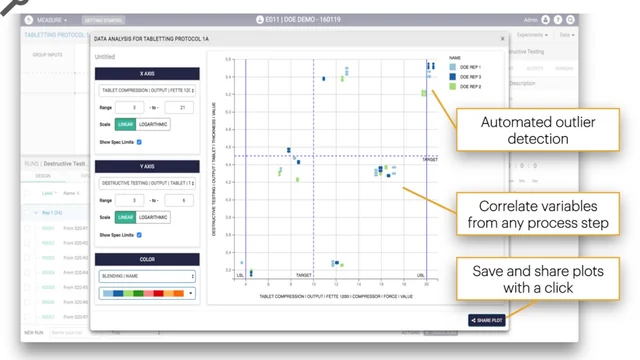640x360 pixels.
Task: Click the DOE REP 1 legend swatch
Action: click(x=452, y=67)
